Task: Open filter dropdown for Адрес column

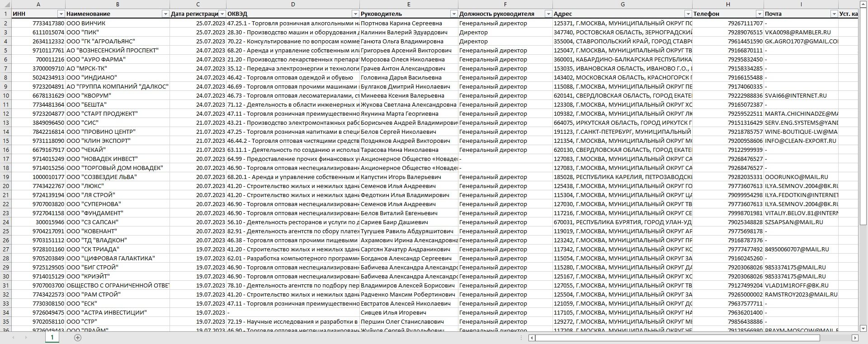Action: tap(688, 14)
